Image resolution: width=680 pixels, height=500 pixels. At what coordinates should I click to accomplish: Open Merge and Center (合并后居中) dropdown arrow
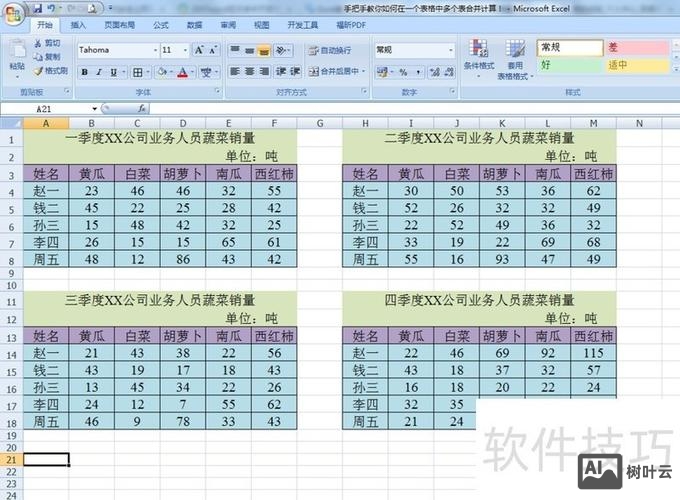(363, 72)
